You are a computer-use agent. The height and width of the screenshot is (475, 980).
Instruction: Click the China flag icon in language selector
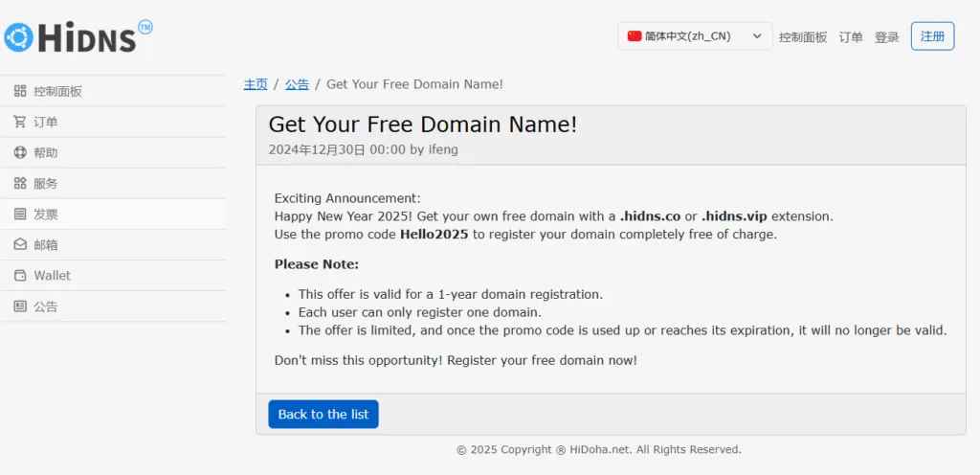[x=635, y=36]
